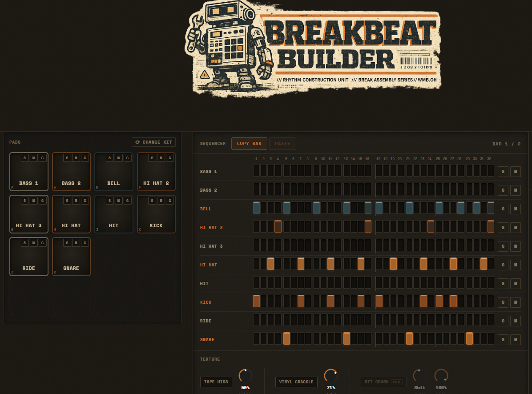Click the Bar 1 / 2 indicator
Screen dimensions: 532x394
coord(506,144)
